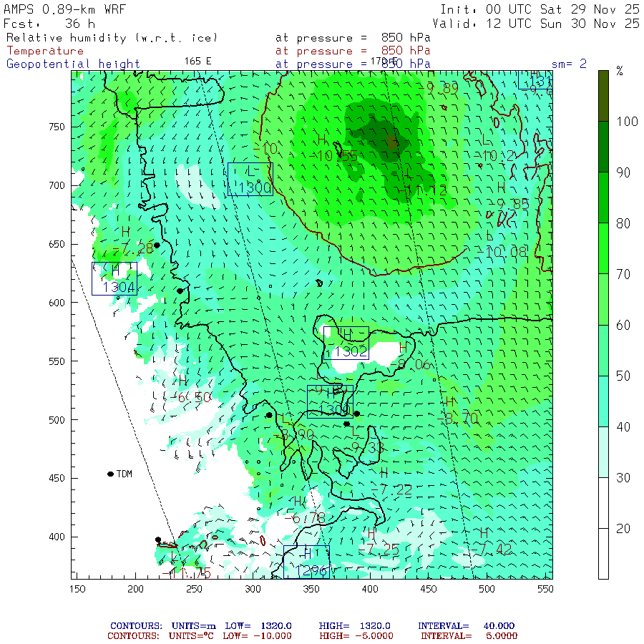Click the '-7.22' temperature high label
Screen dimensions: 644x644
coord(391,489)
